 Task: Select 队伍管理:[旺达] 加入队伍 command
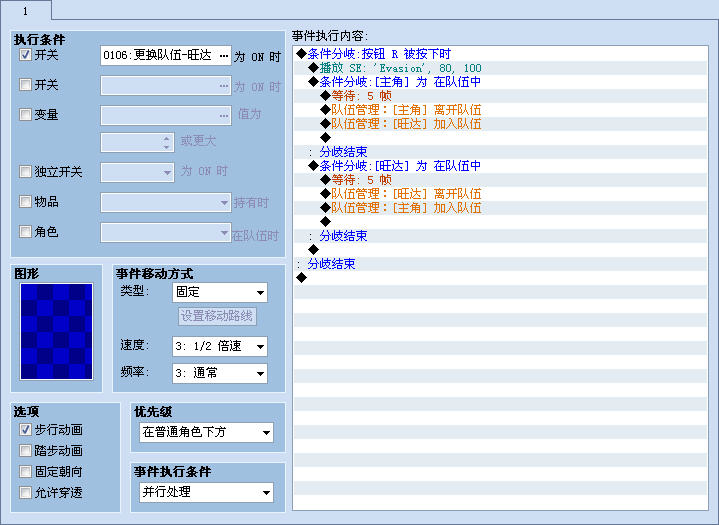pyautogui.click(x=500, y=124)
